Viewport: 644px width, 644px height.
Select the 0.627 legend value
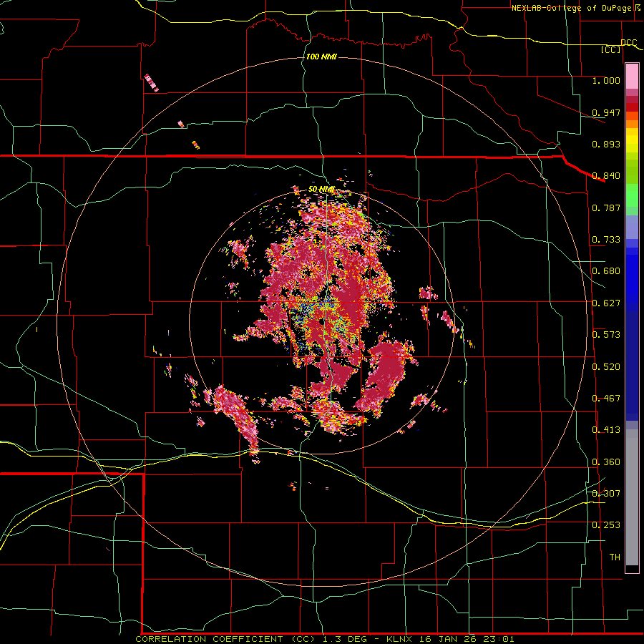[x=606, y=303]
